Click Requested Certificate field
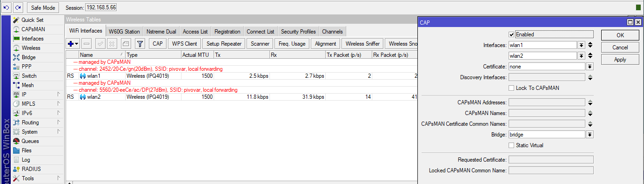 point(551,160)
